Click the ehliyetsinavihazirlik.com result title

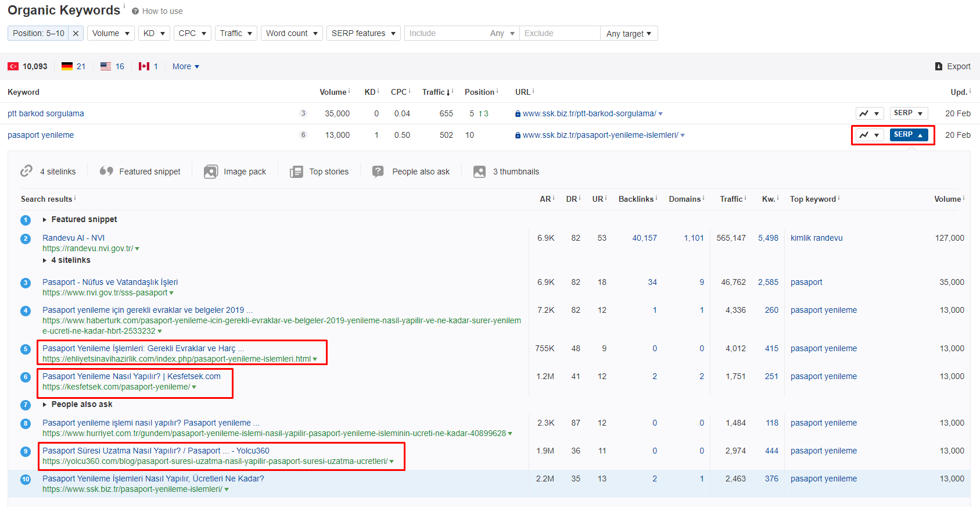(x=143, y=348)
